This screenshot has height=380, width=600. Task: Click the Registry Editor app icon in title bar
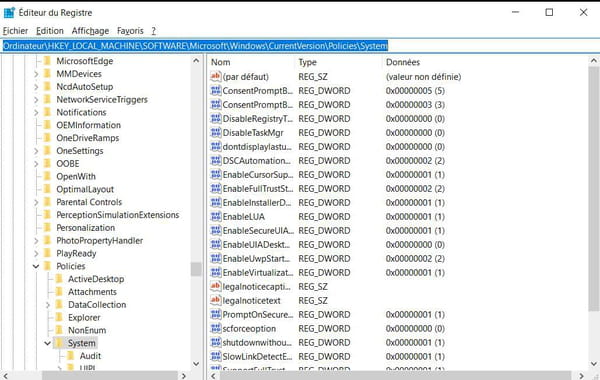[9, 13]
